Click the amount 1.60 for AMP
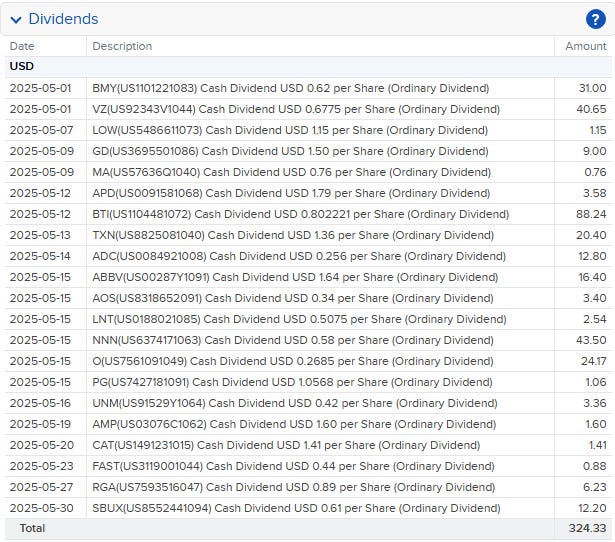Viewport: 615px width, 542px height. pyautogui.click(x=596, y=424)
